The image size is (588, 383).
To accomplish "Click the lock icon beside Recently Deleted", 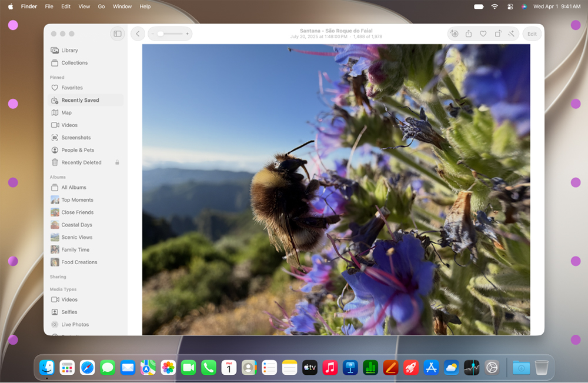I will click(117, 162).
